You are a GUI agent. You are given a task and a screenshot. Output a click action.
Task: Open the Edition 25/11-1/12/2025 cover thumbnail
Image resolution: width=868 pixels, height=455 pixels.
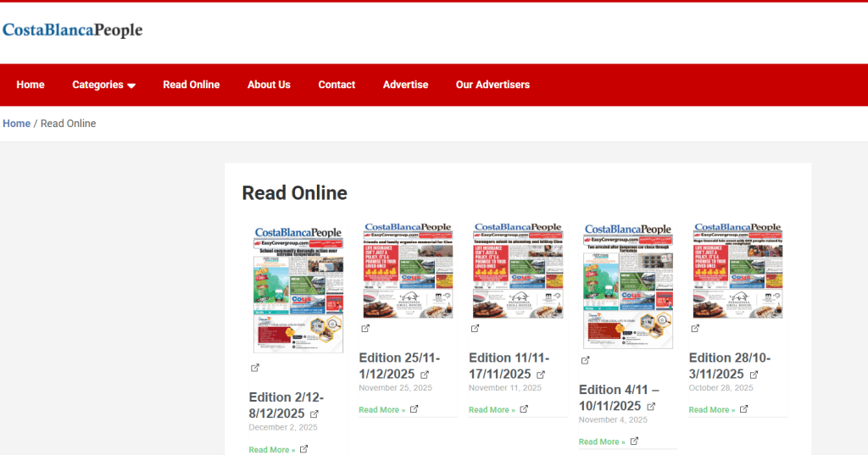coord(408,270)
